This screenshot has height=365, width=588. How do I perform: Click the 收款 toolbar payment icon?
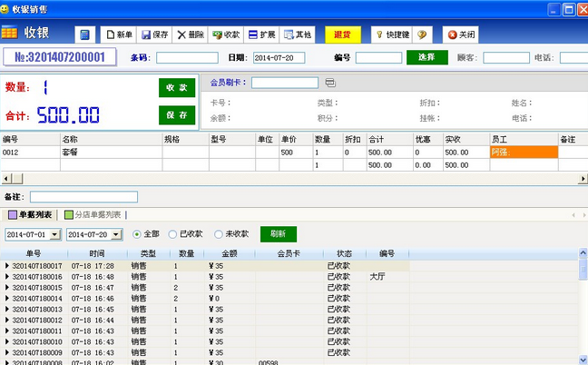[226, 35]
